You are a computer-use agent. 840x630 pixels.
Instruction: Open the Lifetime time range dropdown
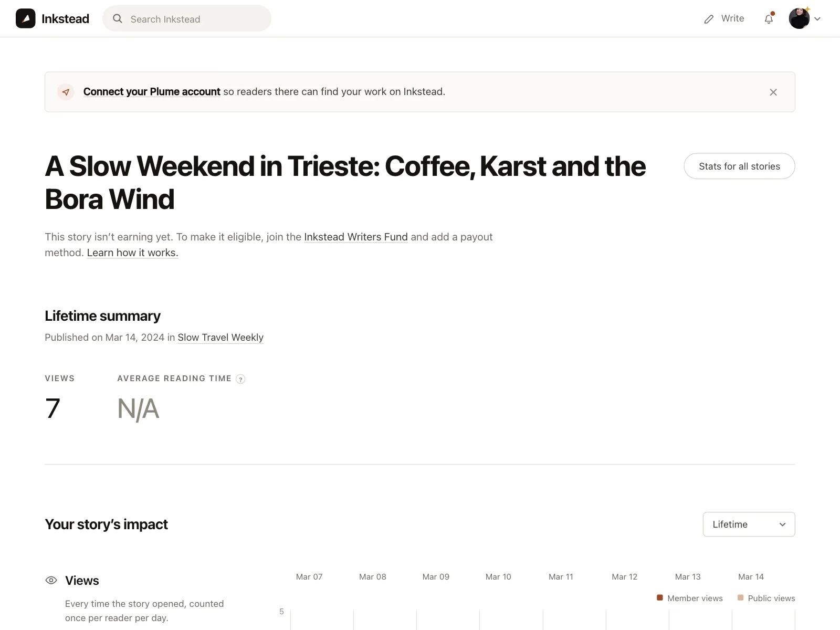click(749, 524)
